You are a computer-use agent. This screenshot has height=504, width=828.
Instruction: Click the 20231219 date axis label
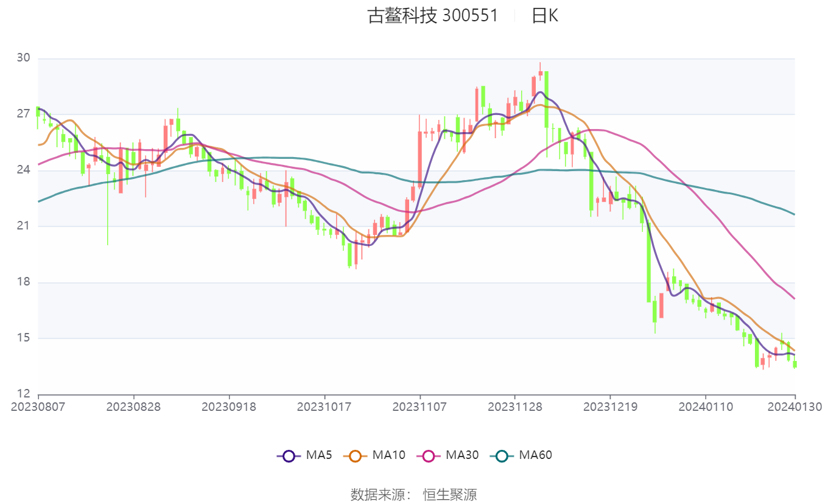click(611, 406)
